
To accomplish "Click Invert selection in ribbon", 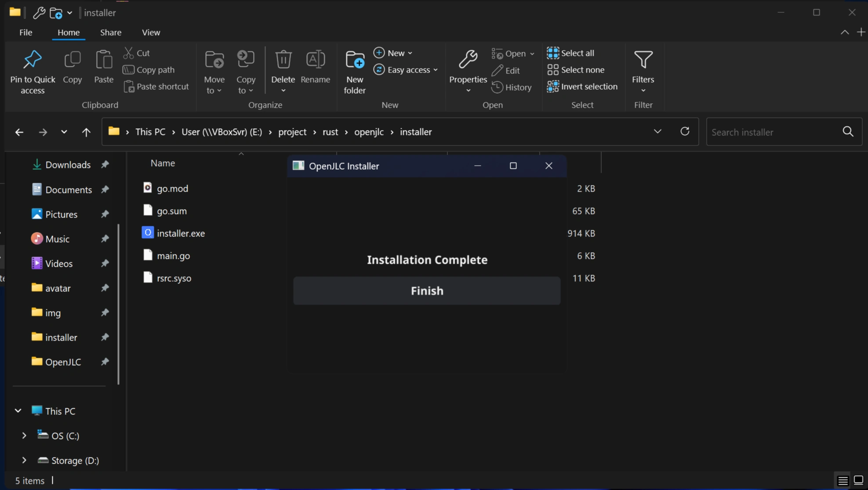I will pyautogui.click(x=582, y=87).
